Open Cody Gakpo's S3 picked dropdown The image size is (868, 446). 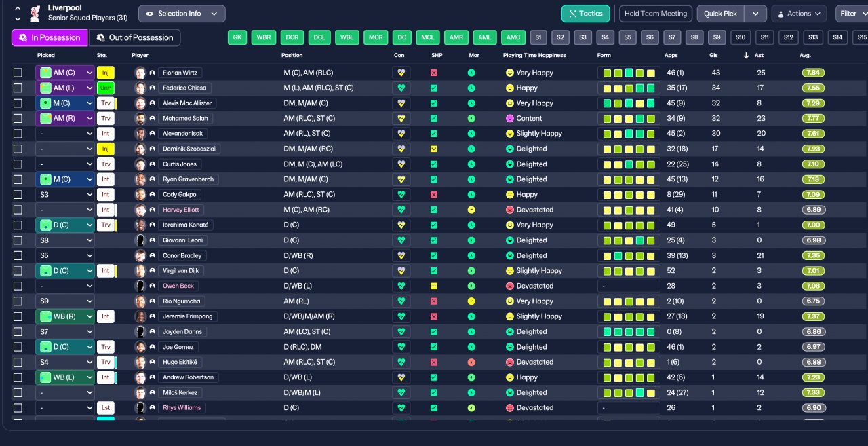[64, 195]
